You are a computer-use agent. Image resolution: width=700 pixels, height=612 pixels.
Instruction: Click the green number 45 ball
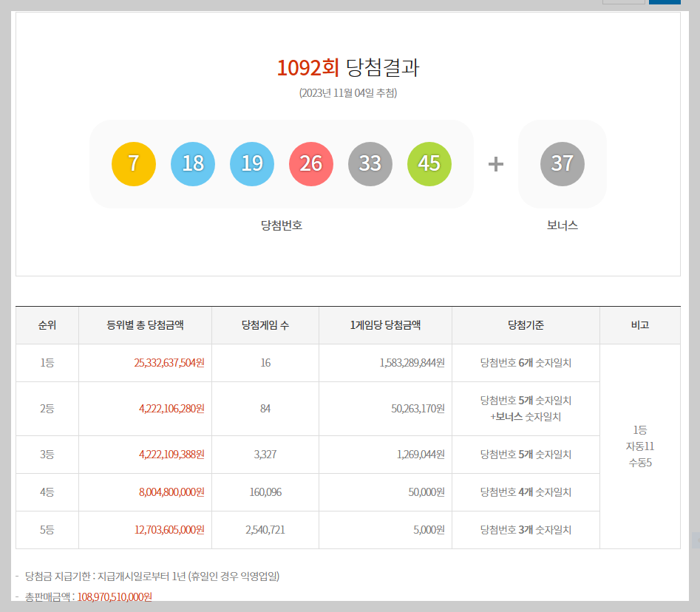pyautogui.click(x=429, y=164)
